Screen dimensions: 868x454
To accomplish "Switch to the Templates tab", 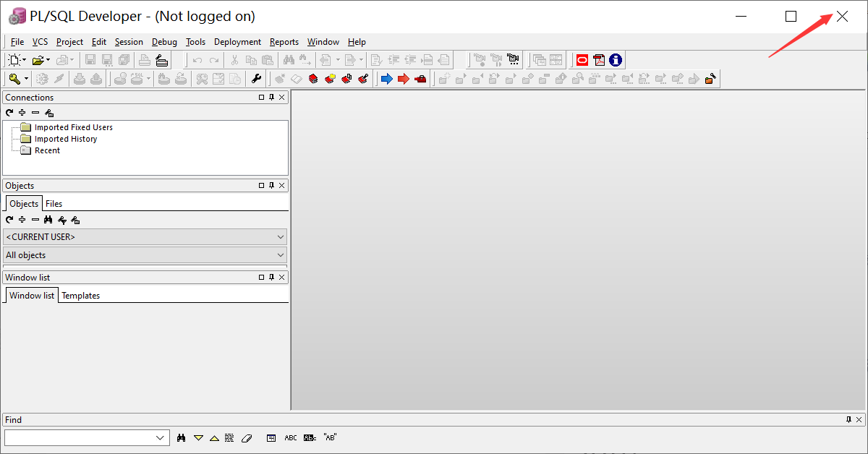I will [81, 296].
